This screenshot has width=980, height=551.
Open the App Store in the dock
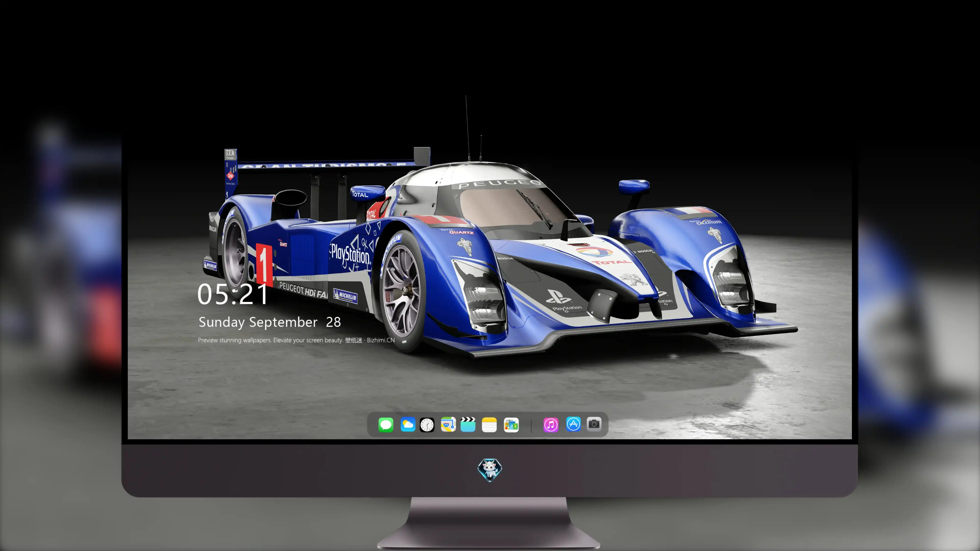pos(573,424)
